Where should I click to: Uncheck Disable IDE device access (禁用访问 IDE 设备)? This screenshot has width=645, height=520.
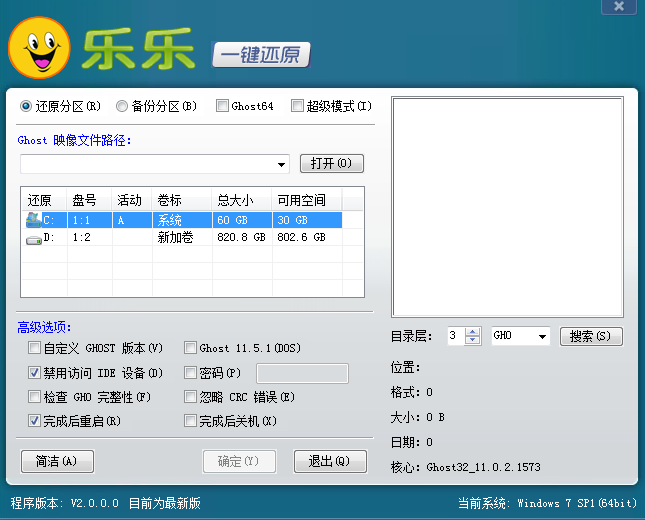click(35, 373)
